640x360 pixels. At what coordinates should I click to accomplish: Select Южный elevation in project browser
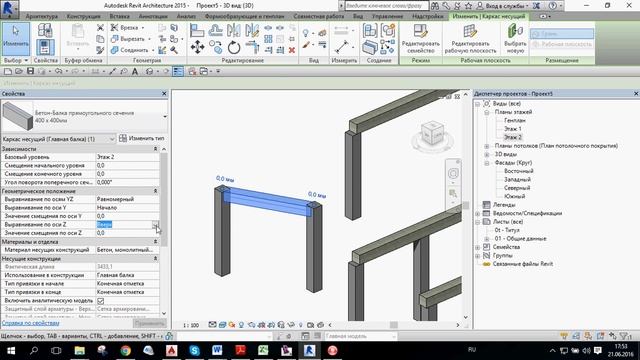point(514,196)
